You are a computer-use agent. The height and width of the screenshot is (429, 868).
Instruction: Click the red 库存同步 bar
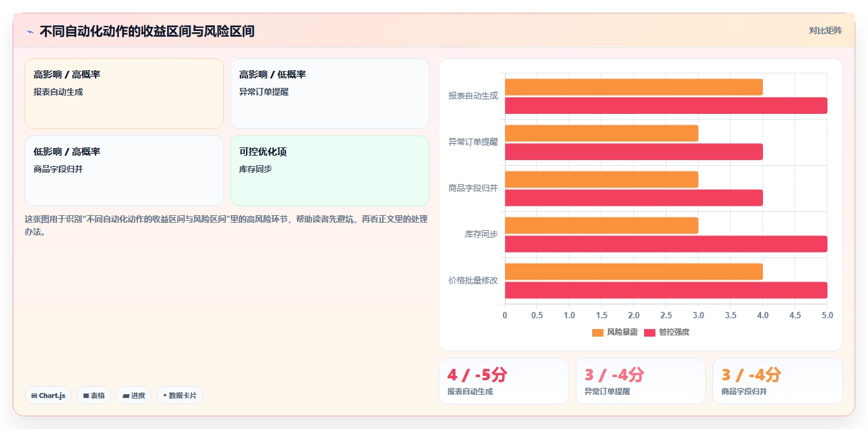[666, 244]
